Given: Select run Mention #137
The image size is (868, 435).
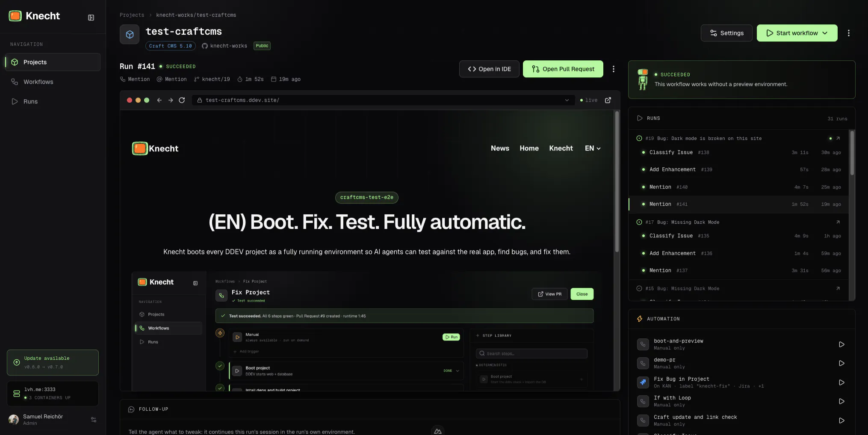Looking at the screenshot, I should (739, 270).
